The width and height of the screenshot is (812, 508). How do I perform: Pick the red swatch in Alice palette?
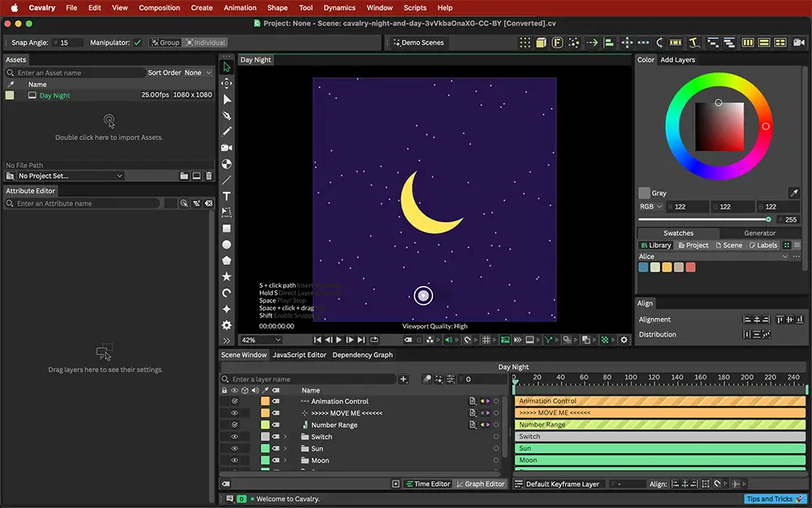[690, 267]
